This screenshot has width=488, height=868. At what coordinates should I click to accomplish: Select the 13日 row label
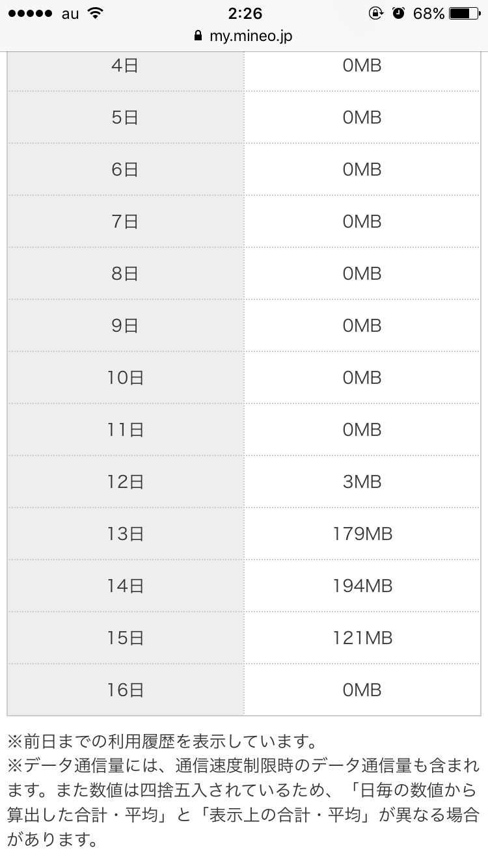126,534
